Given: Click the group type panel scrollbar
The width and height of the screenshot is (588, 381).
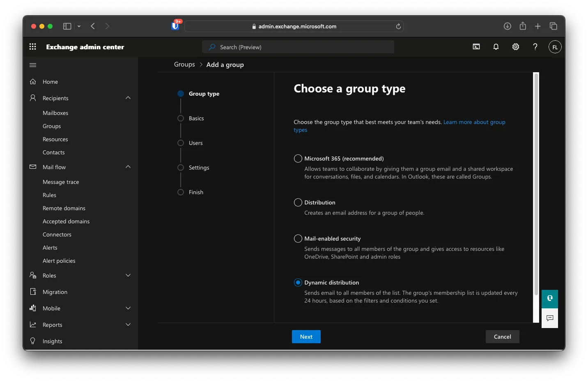Looking at the screenshot, I should (x=536, y=184).
